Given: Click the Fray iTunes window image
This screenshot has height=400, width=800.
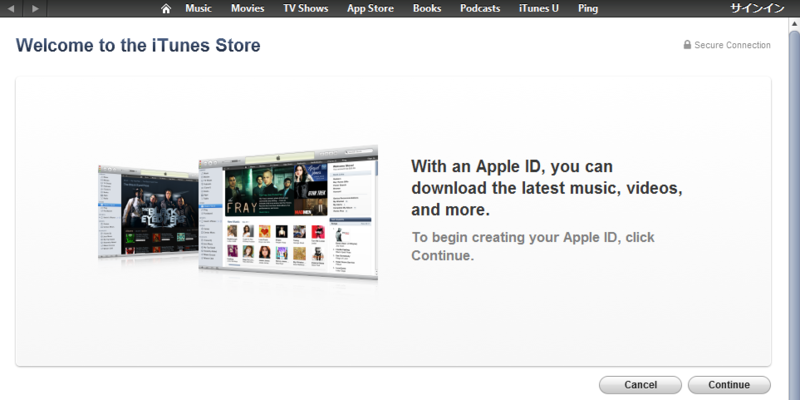Looking at the screenshot, I should [288, 212].
